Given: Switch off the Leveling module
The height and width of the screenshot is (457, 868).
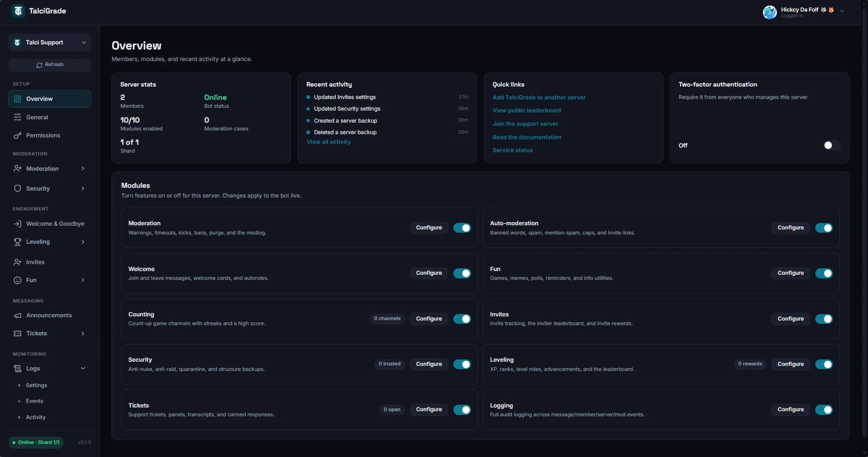Looking at the screenshot, I should pyautogui.click(x=824, y=364).
